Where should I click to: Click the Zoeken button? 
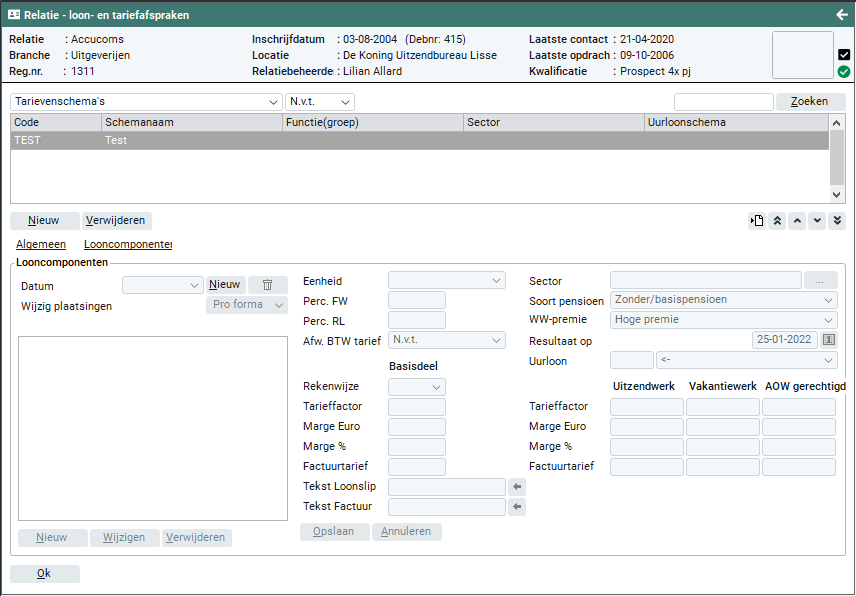pyautogui.click(x=809, y=102)
